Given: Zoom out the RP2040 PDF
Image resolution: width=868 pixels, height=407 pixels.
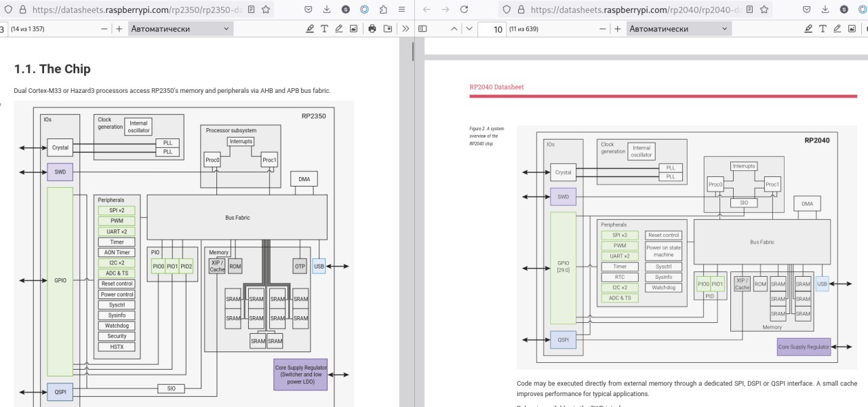Looking at the screenshot, I should tap(603, 28).
